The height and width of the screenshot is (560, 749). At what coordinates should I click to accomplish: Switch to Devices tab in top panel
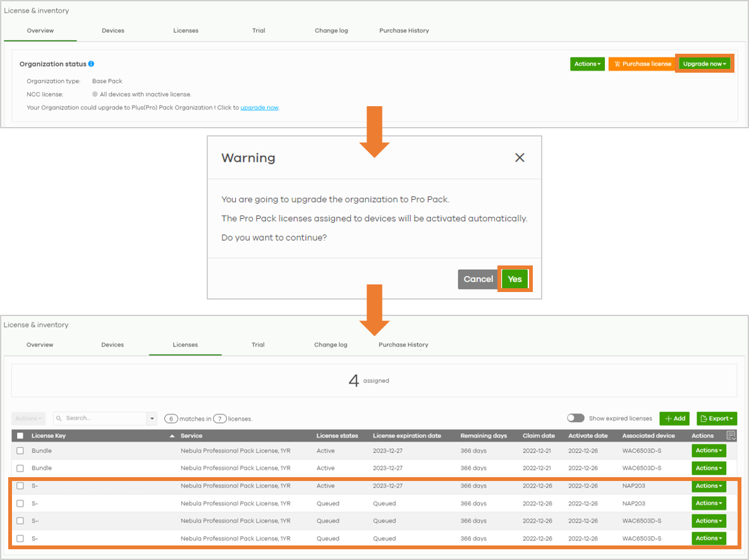113,30
